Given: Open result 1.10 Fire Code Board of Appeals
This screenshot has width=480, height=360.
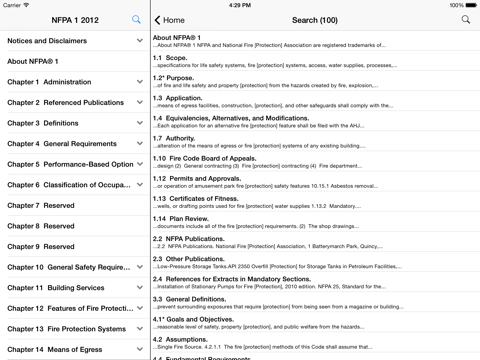Looking at the screenshot, I should [315, 162].
